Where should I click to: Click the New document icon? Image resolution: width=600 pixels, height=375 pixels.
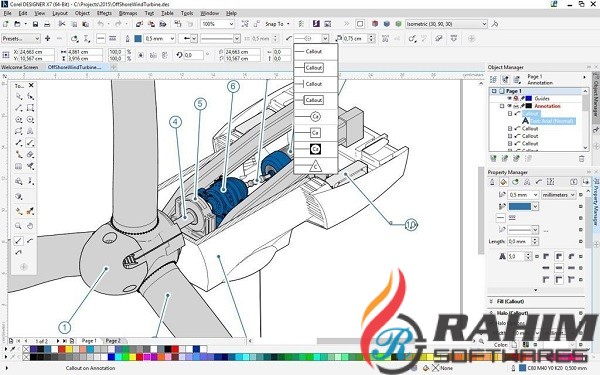pyautogui.click(x=6, y=24)
